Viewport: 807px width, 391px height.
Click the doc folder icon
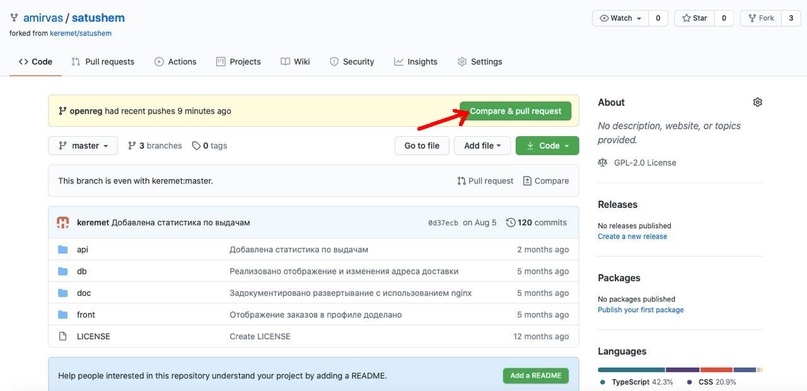pos(63,293)
